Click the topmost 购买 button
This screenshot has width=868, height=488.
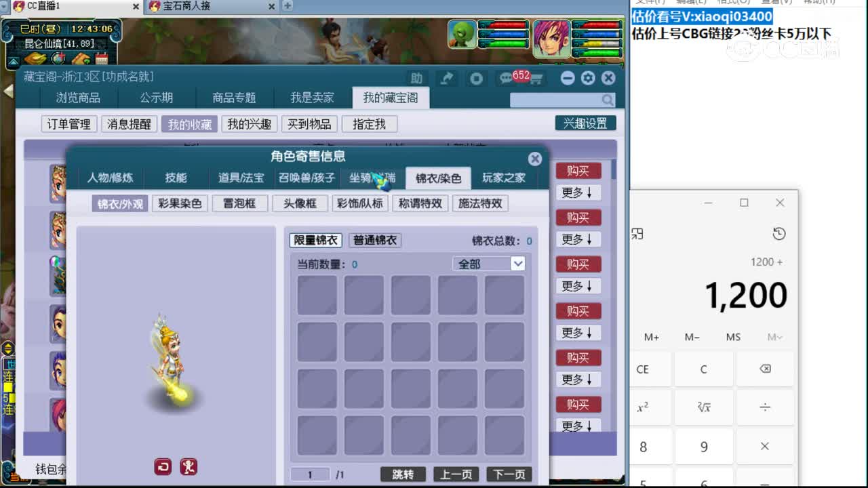tap(577, 170)
